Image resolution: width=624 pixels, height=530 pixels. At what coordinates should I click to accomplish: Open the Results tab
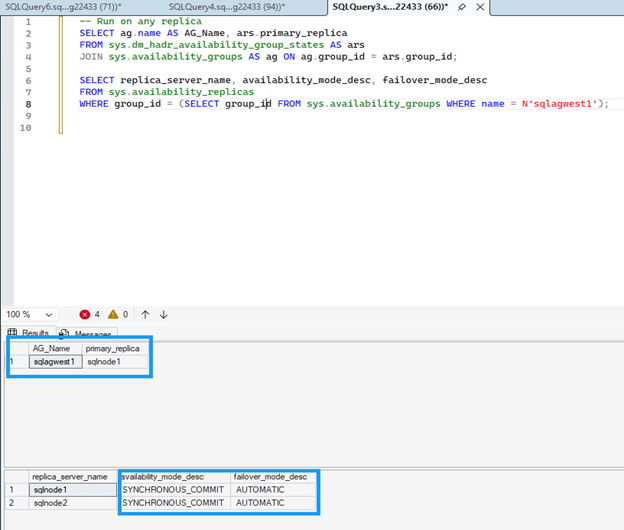point(30,333)
